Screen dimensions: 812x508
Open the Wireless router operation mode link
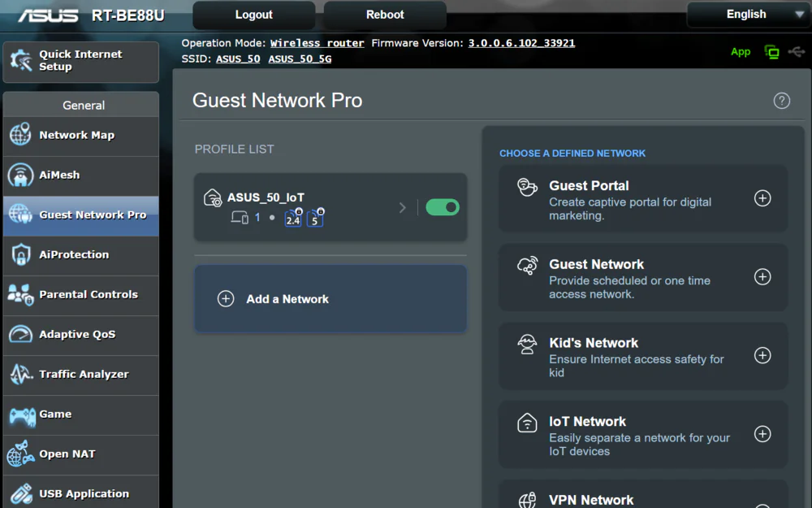[x=317, y=43]
